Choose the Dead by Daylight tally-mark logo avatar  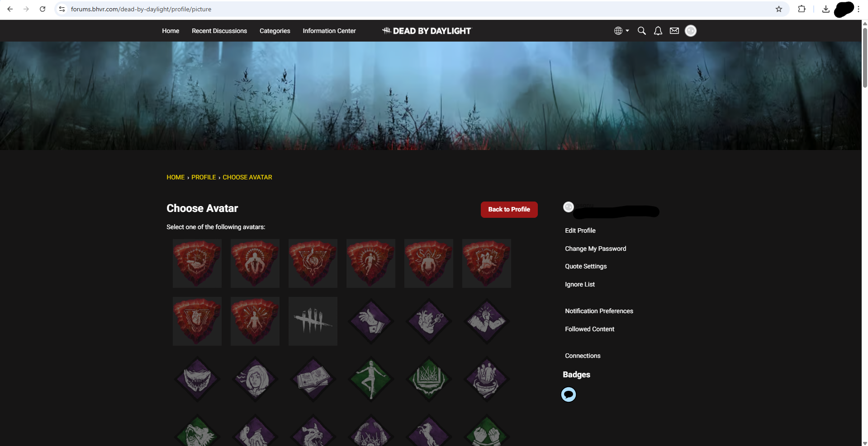tap(313, 321)
